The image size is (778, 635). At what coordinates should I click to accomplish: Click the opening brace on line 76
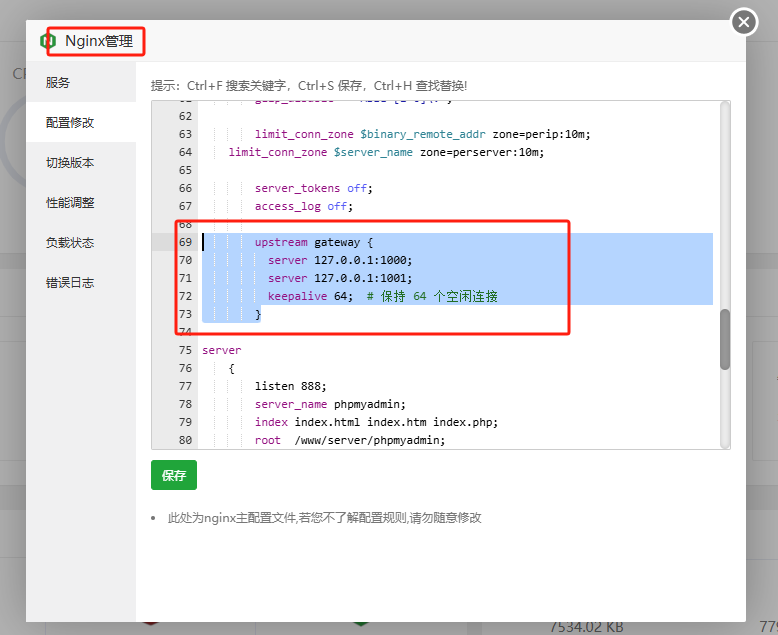[231, 369]
